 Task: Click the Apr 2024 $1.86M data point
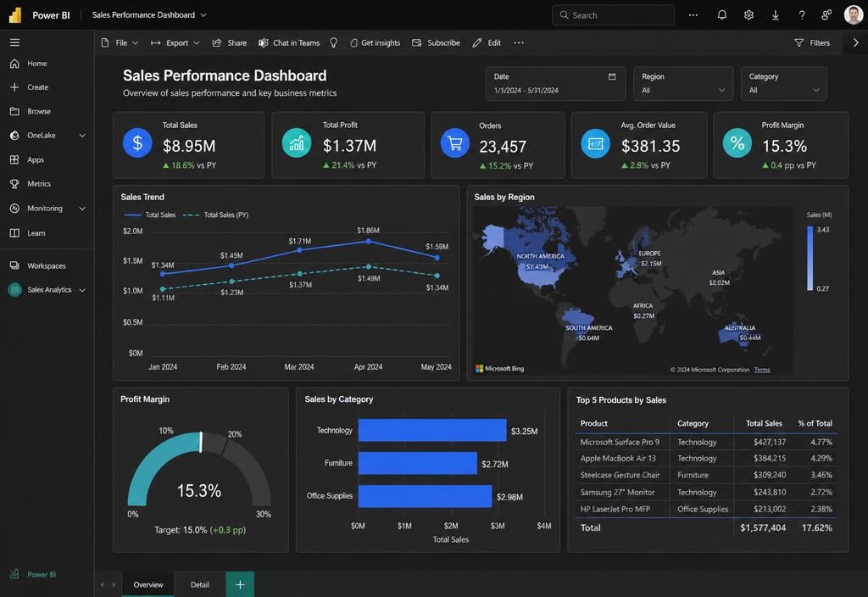[x=368, y=242]
